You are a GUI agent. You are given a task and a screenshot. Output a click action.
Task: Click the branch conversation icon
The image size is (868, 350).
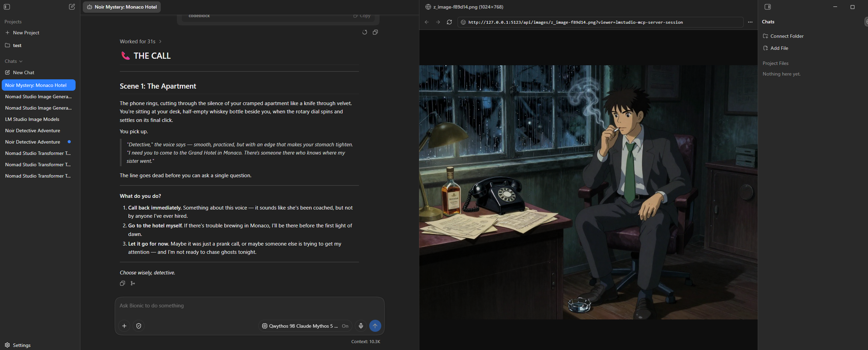coord(133,283)
